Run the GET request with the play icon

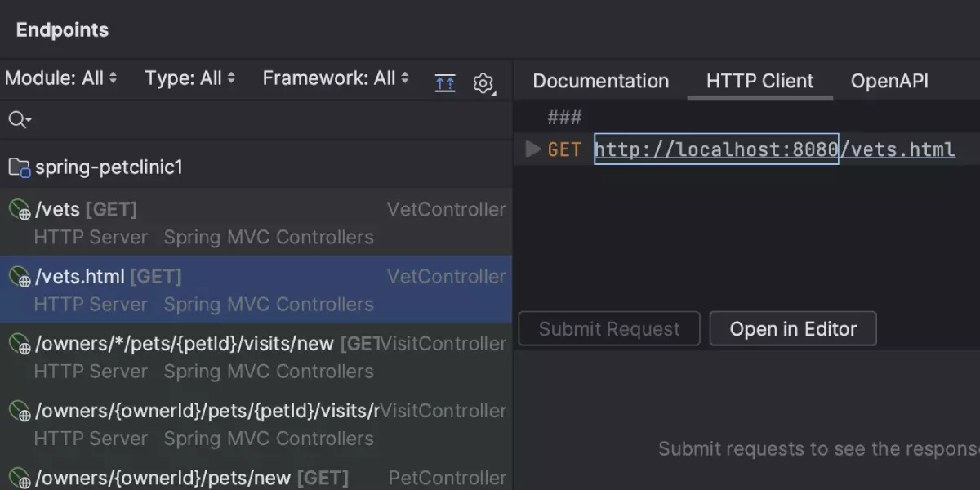533,149
